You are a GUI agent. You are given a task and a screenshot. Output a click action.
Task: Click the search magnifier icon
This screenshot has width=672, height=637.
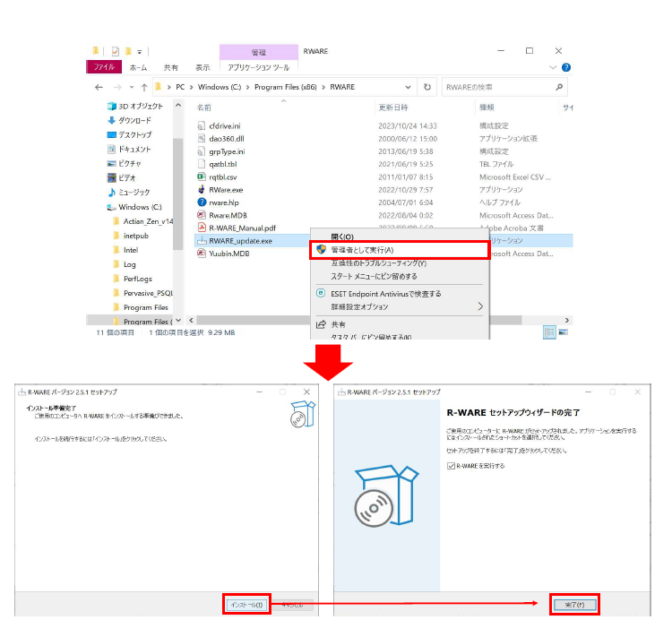pyautogui.click(x=559, y=87)
